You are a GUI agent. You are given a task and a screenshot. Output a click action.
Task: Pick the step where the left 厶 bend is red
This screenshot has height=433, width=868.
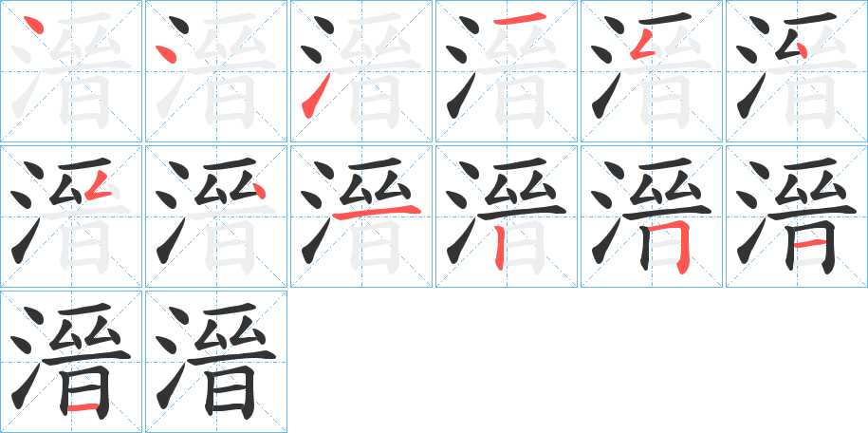(651, 71)
